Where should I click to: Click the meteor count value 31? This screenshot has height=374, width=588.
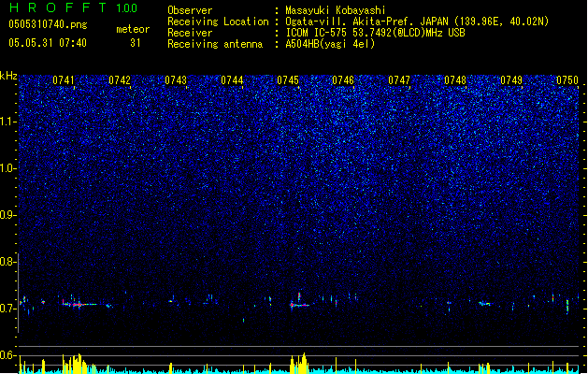(x=136, y=43)
